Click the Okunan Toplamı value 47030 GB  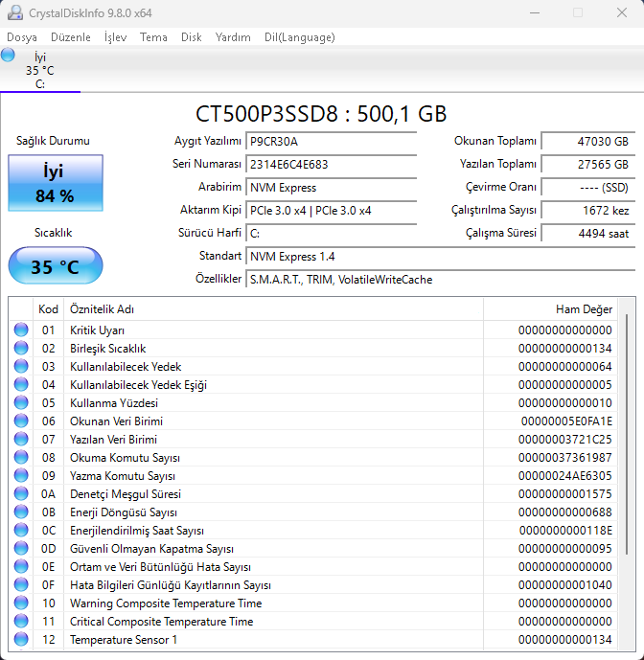(x=588, y=141)
